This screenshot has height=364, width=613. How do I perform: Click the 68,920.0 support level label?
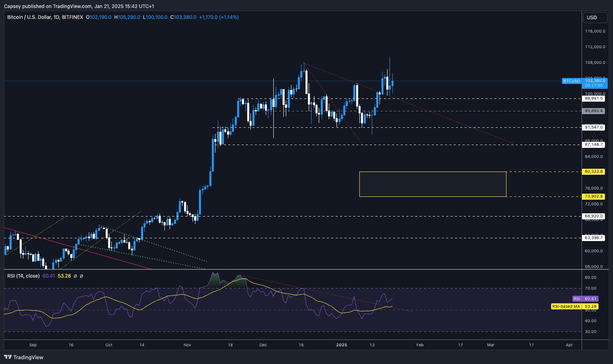[x=593, y=216]
